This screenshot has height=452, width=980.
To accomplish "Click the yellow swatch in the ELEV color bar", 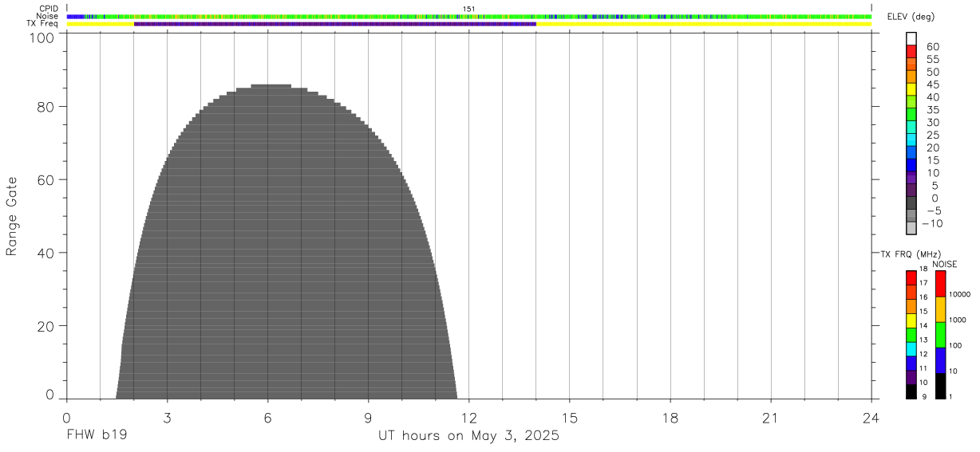I will [x=911, y=88].
